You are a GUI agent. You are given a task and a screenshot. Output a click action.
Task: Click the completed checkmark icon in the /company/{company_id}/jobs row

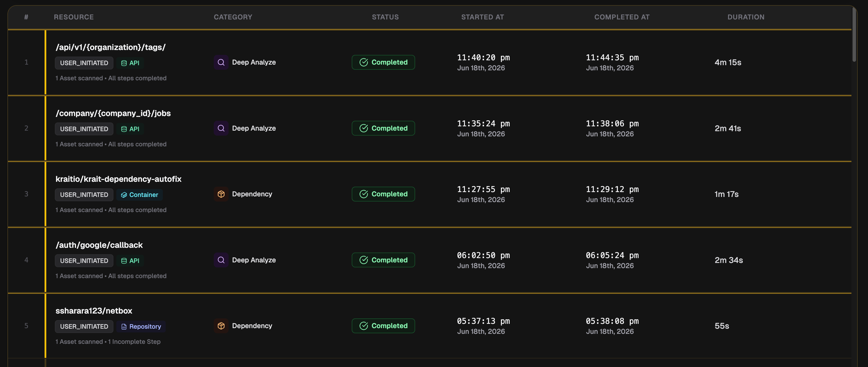[364, 128]
